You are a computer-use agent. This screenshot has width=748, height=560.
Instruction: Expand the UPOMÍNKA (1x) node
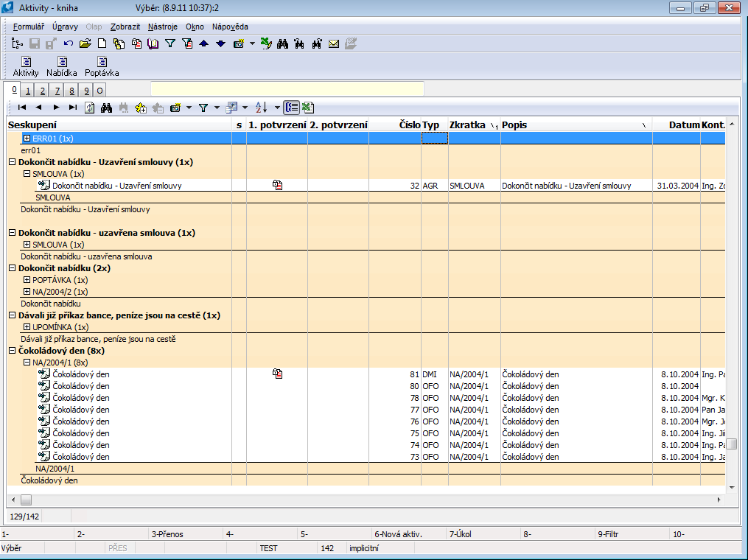(27, 327)
